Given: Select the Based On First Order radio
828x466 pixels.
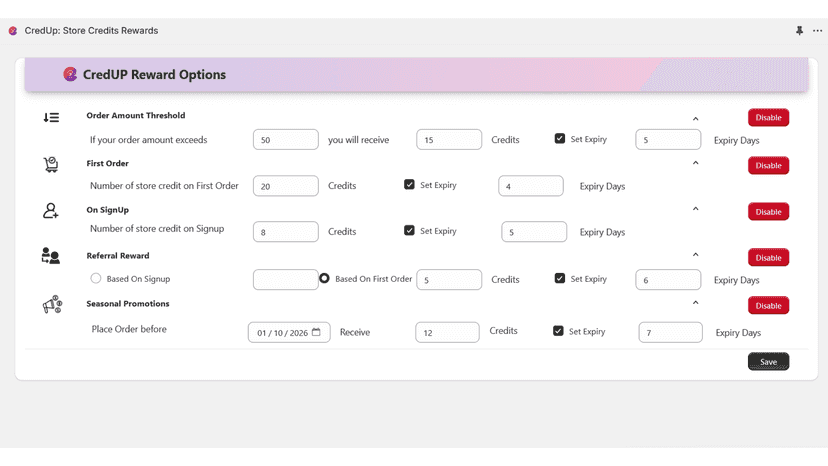Looking at the screenshot, I should click(324, 278).
